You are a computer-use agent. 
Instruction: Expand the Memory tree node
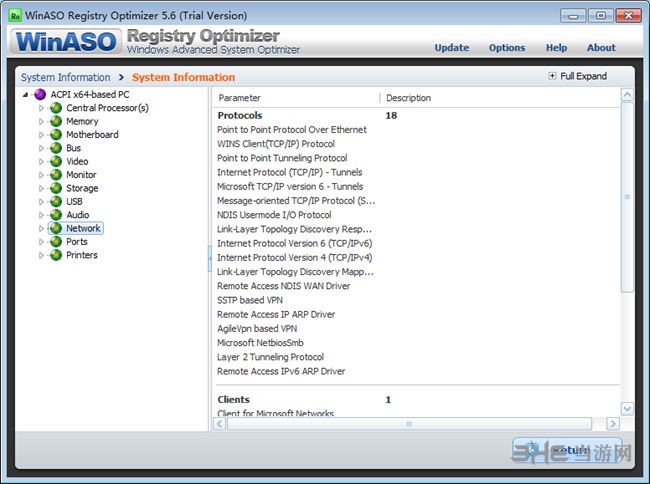[41, 121]
